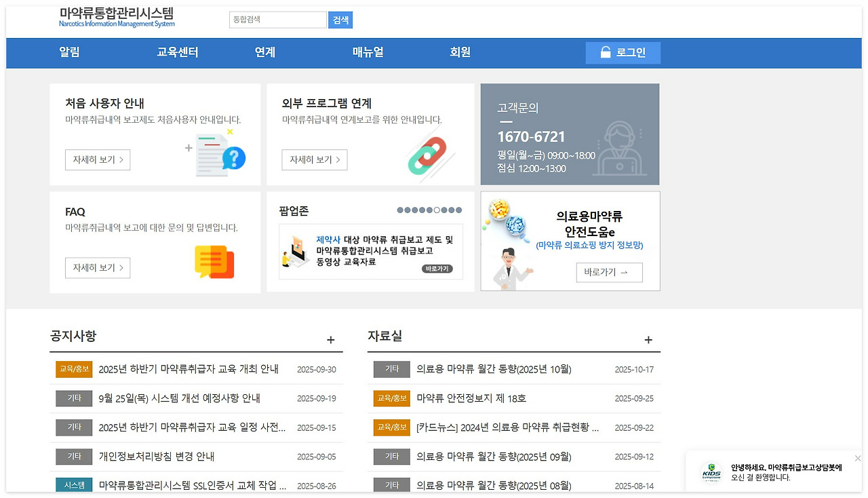Open 자세히 보기 under 외부 프로그램 연계
868x498 pixels.
click(x=315, y=160)
